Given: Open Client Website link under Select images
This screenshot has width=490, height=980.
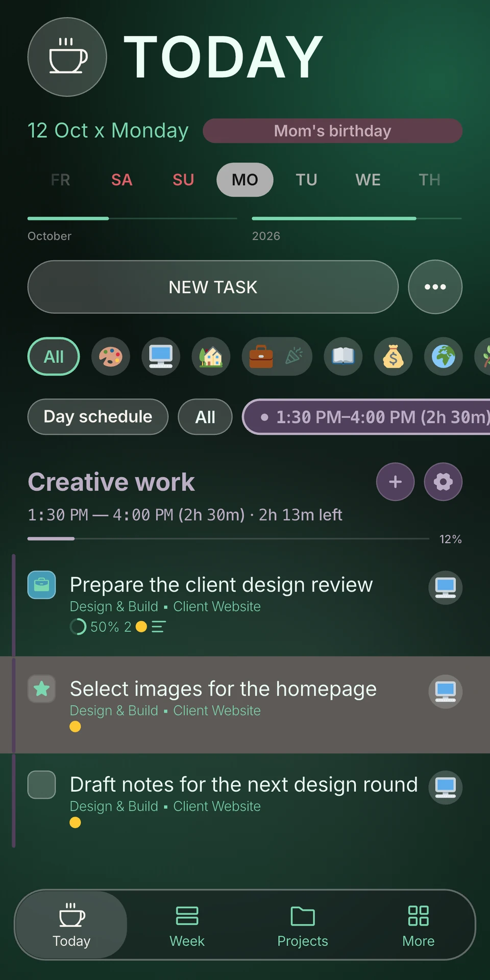Looking at the screenshot, I should point(217,710).
